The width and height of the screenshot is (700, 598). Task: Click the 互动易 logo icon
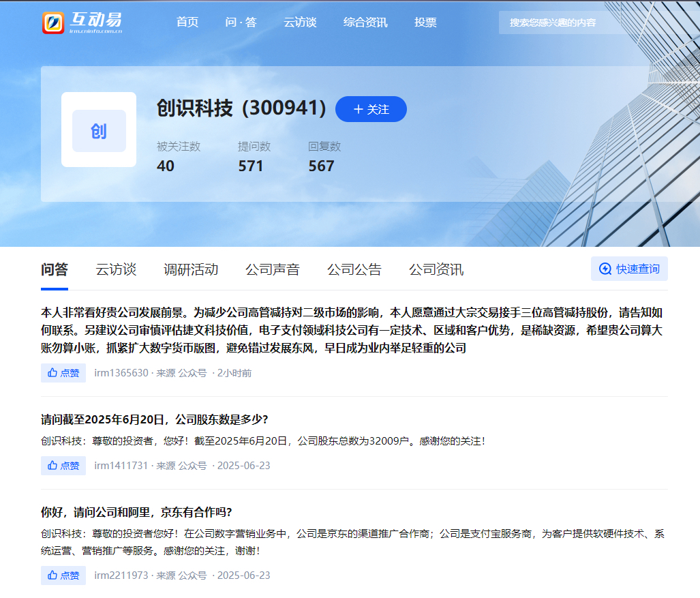click(53, 23)
